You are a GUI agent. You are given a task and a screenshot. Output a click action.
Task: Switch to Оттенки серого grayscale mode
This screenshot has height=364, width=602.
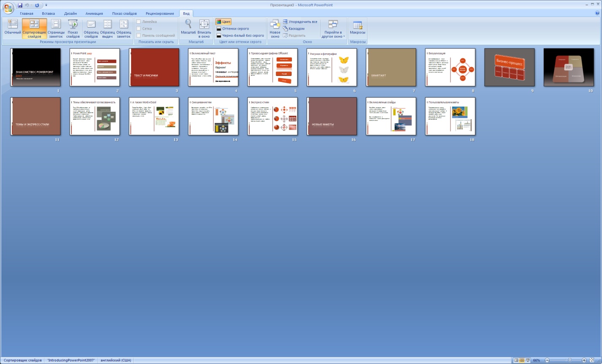pyautogui.click(x=233, y=29)
